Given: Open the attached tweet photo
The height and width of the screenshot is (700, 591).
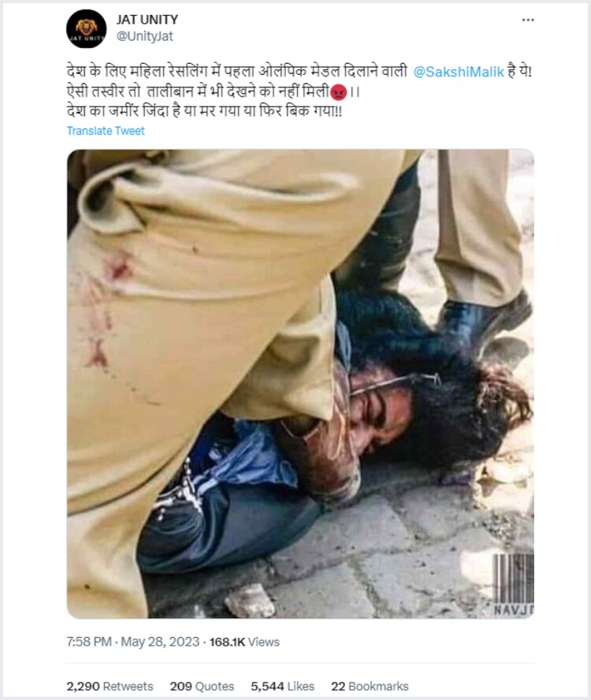Looking at the screenshot, I should [x=300, y=383].
